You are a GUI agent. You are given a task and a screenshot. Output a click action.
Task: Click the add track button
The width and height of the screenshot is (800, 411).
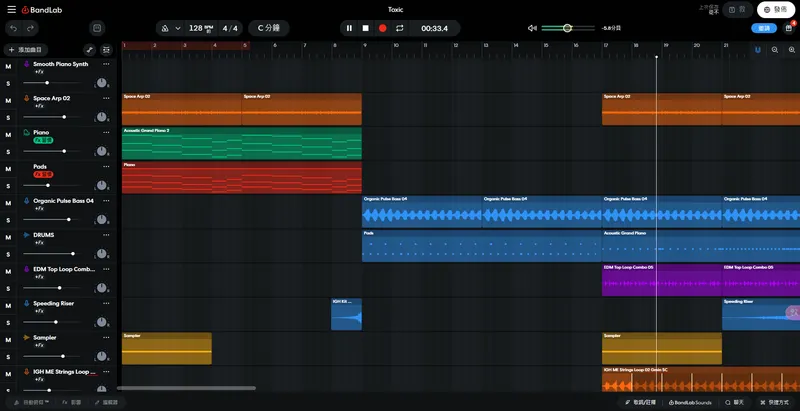point(25,49)
